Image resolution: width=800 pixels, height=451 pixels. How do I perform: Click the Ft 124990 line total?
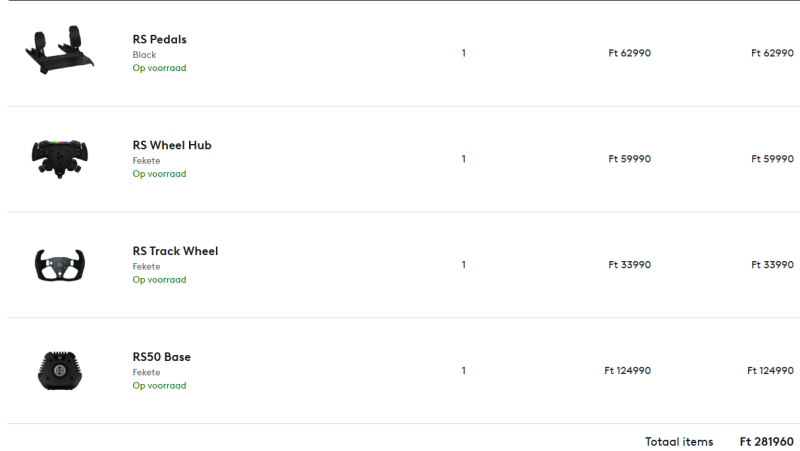[770, 371]
